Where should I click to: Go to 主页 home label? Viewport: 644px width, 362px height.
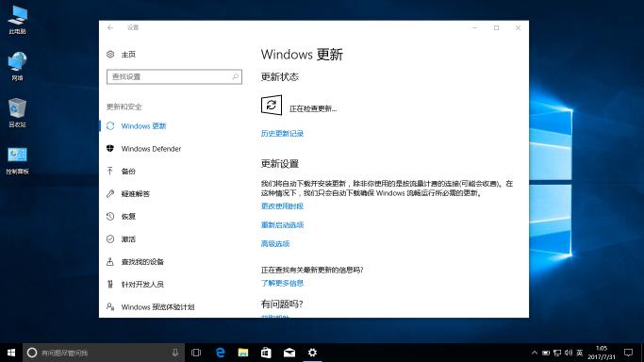click(128, 54)
